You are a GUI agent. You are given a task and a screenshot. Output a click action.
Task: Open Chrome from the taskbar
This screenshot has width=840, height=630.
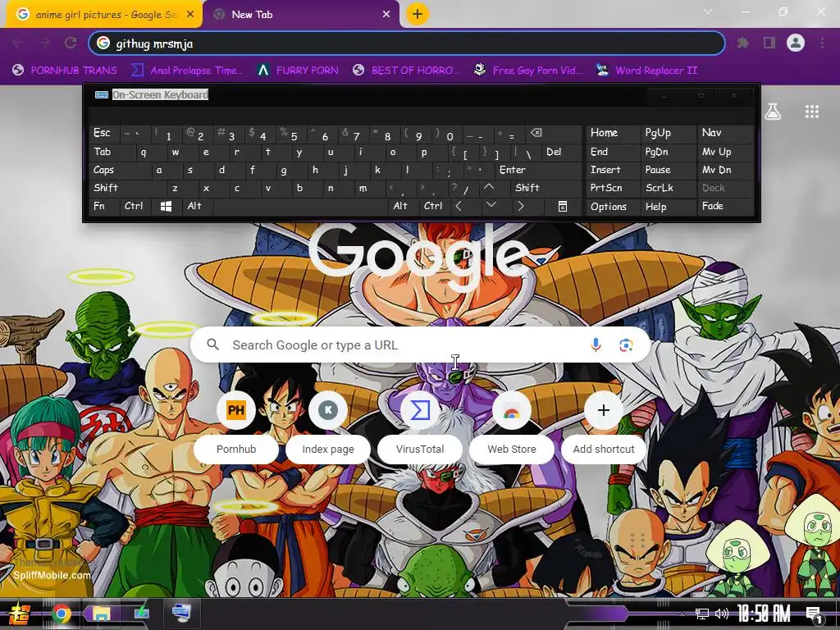tap(61, 614)
